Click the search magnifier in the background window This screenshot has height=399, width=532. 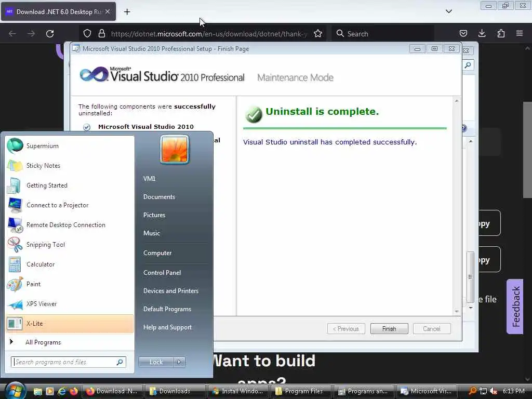[x=468, y=65]
